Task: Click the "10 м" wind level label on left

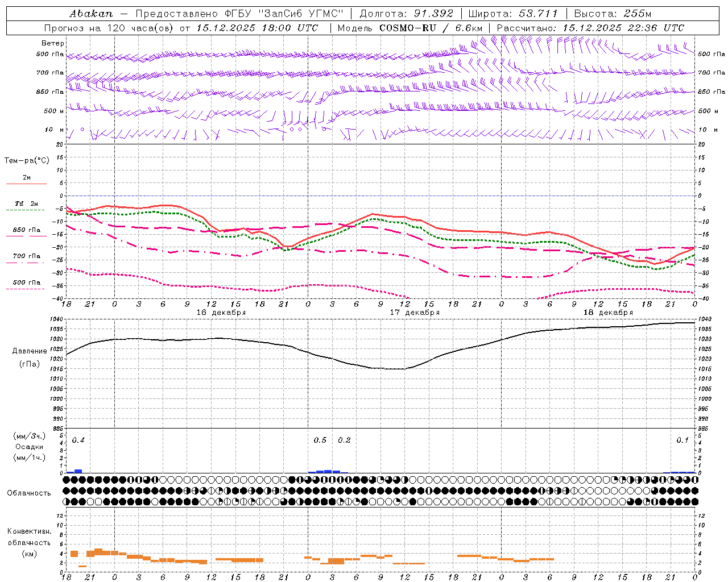Action: coord(54,130)
